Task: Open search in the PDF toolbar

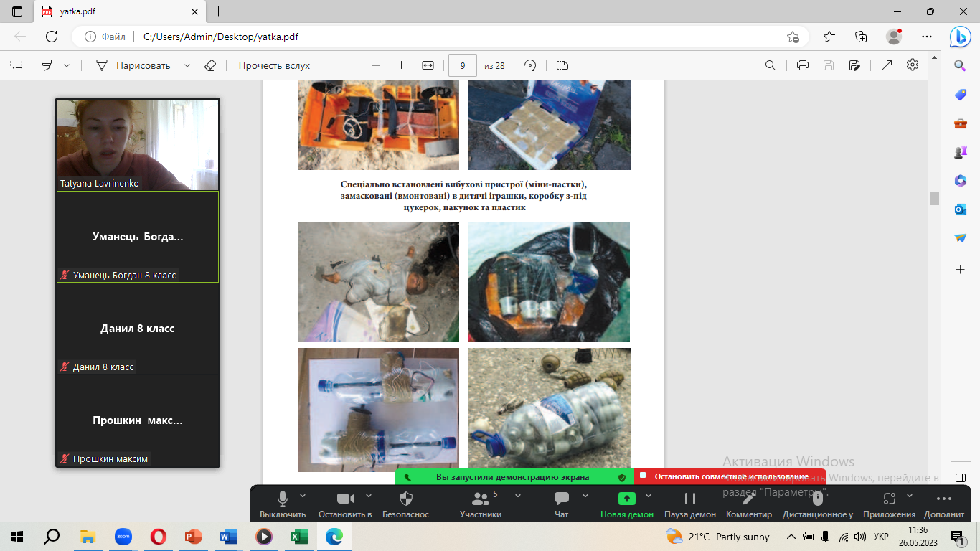Action: point(771,65)
